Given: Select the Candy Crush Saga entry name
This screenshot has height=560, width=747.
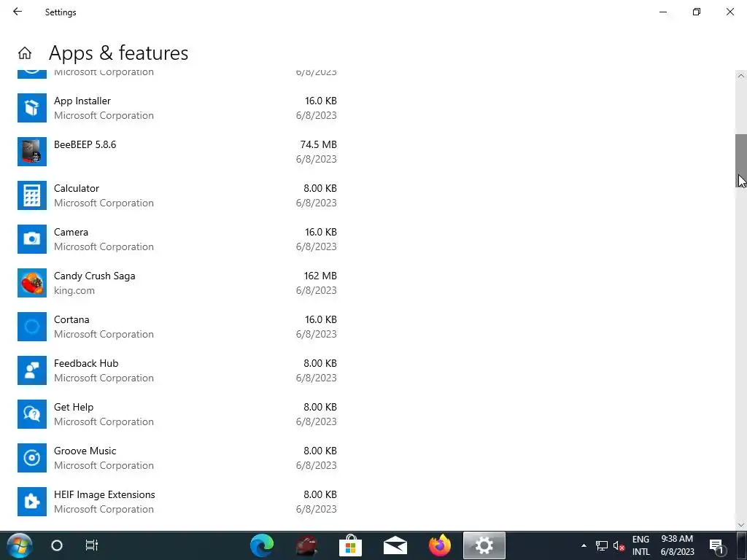Looking at the screenshot, I should pos(94,276).
